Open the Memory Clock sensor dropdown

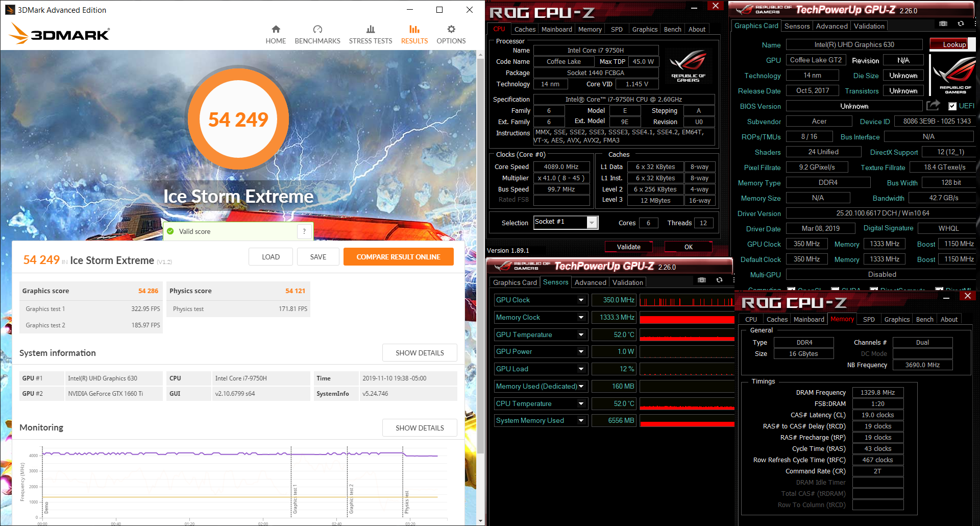coord(581,317)
